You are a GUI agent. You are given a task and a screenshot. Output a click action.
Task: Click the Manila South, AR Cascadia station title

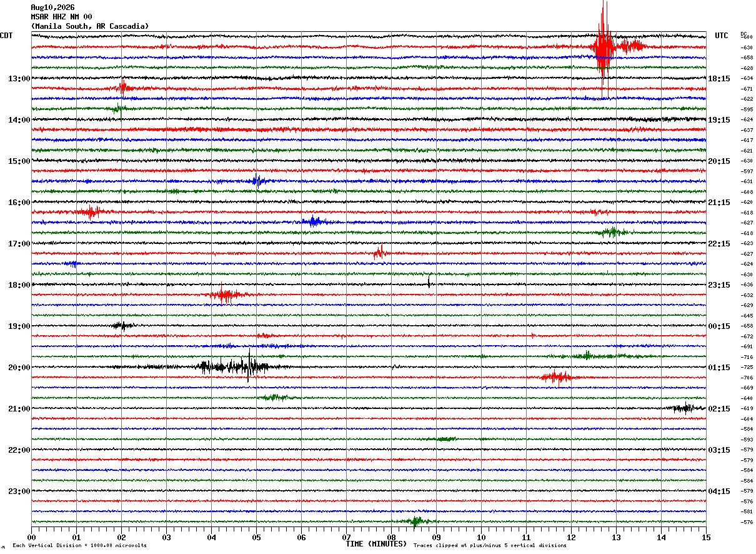tap(90, 26)
